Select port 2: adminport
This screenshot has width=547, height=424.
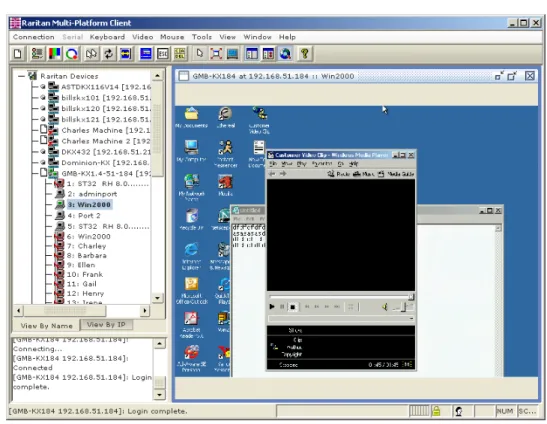coord(92,194)
